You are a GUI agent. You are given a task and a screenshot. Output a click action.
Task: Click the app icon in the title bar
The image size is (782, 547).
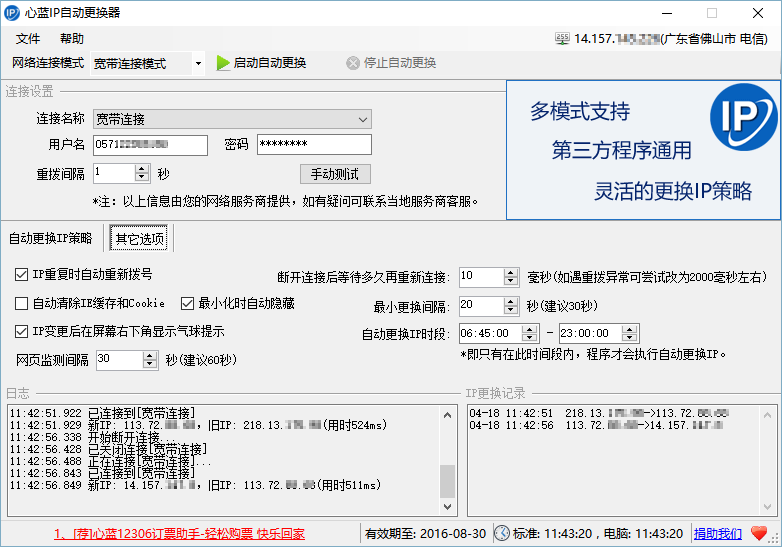pos(13,13)
